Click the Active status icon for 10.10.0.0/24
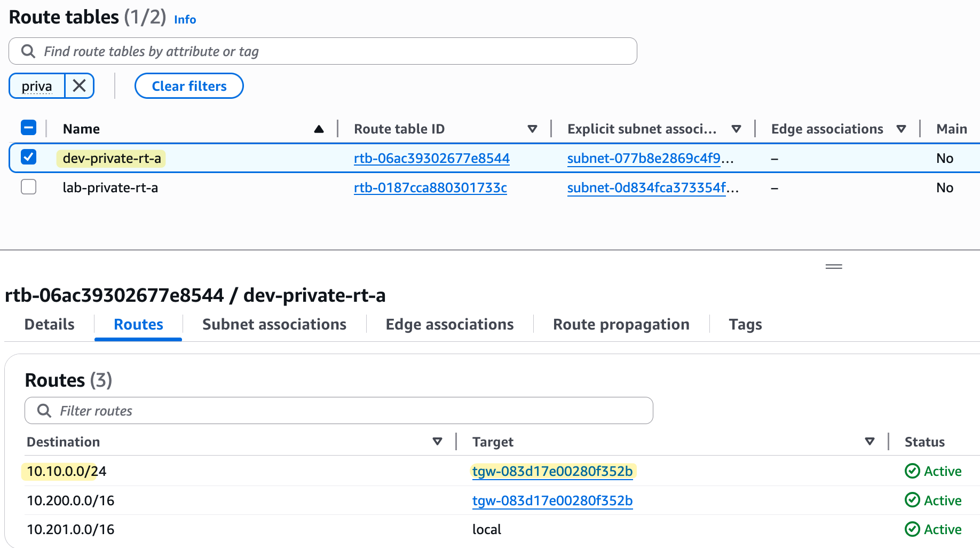 point(912,471)
